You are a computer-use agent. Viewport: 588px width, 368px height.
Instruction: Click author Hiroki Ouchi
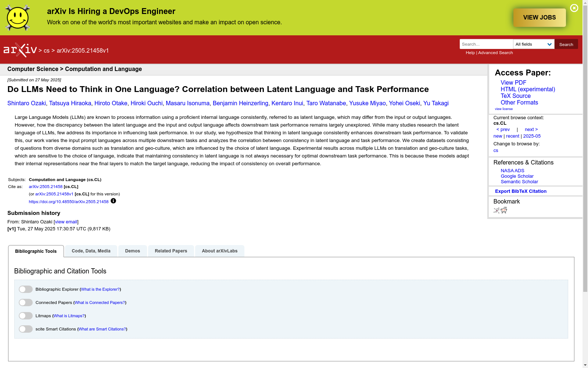click(x=147, y=103)
